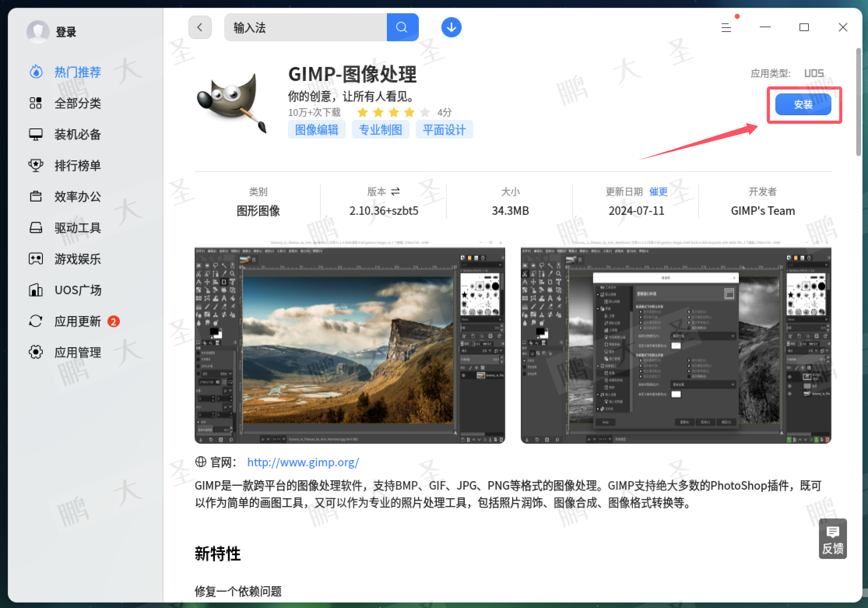Click the blue search magnifier button

click(x=402, y=27)
